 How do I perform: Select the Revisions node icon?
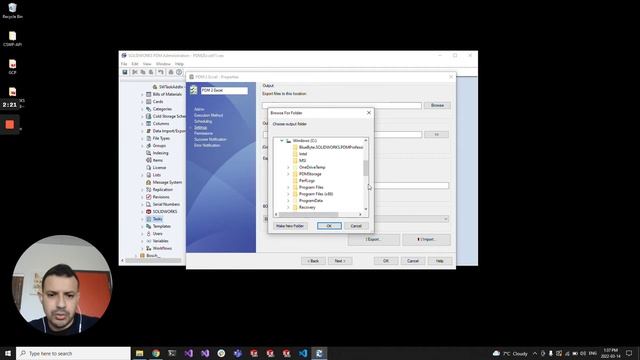point(149,197)
